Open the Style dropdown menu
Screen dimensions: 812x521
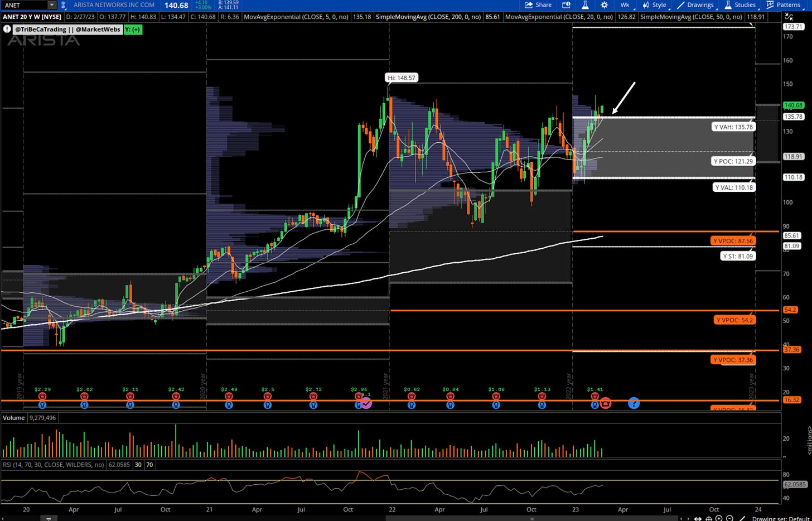click(x=655, y=5)
